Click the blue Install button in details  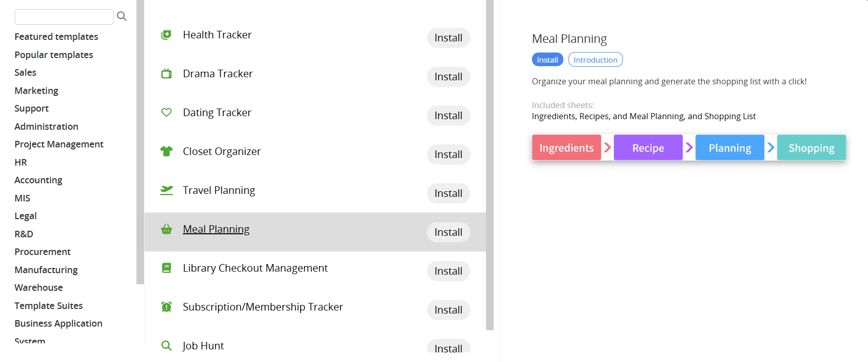click(547, 60)
